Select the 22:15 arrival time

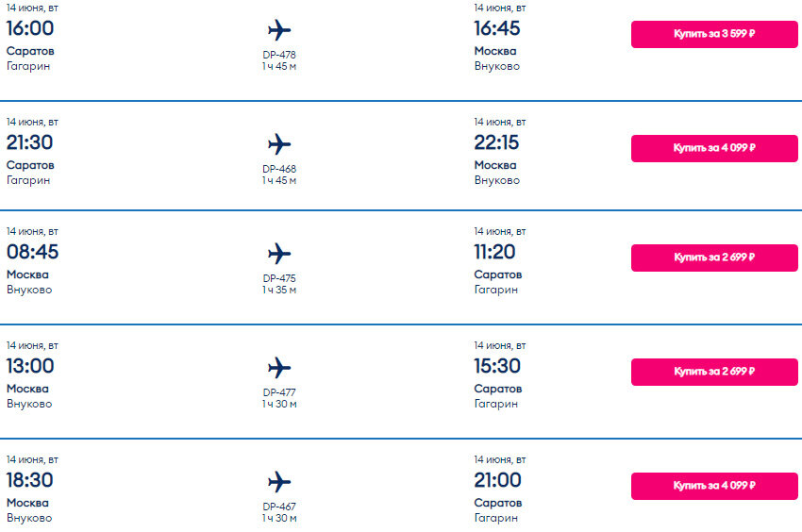(x=496, y=142)
